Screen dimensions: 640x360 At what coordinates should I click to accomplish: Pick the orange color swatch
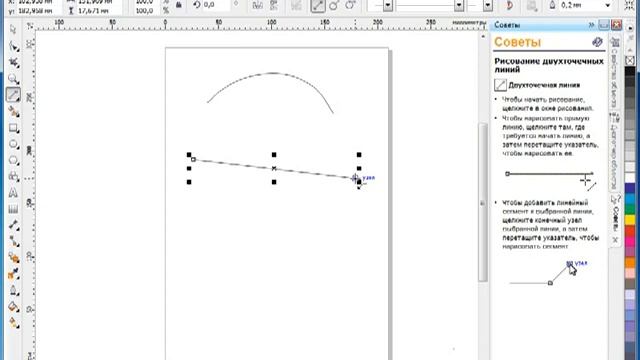tap(630, 262)
